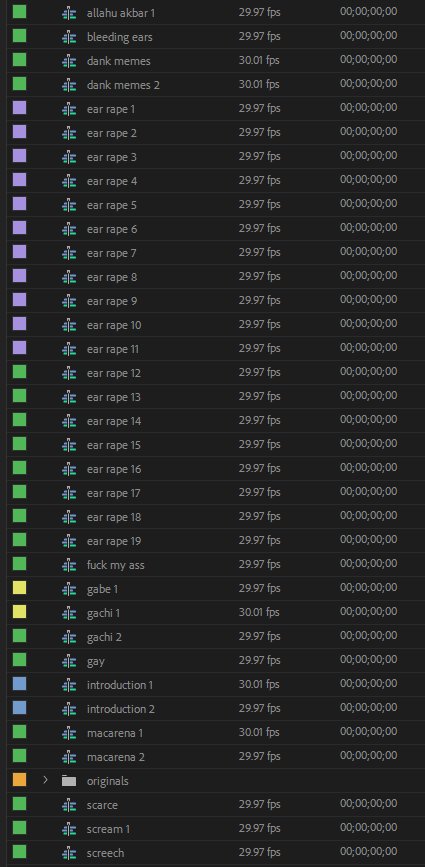Viewport: 425px width, 867px height.
Task: Select the ear rape 8 sequence name
Action: [112, 278]
